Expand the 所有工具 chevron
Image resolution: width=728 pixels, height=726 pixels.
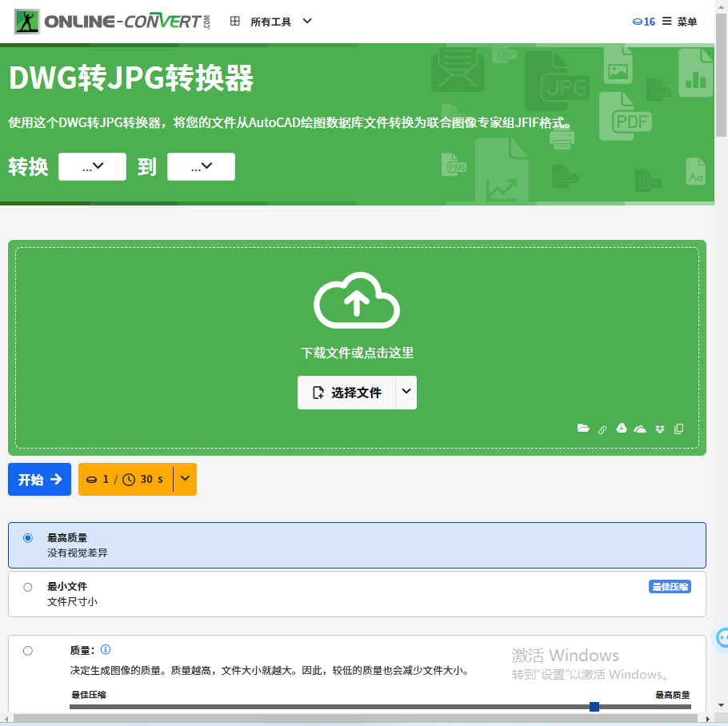[307, 21]
